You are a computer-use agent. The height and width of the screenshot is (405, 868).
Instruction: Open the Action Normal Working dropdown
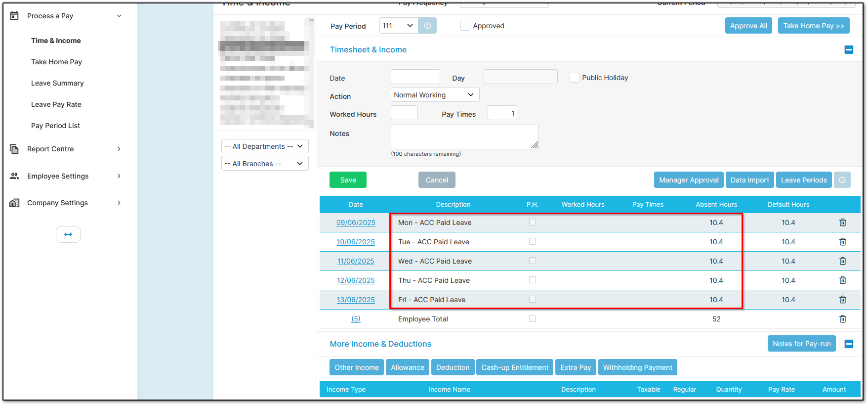point(435,95)
